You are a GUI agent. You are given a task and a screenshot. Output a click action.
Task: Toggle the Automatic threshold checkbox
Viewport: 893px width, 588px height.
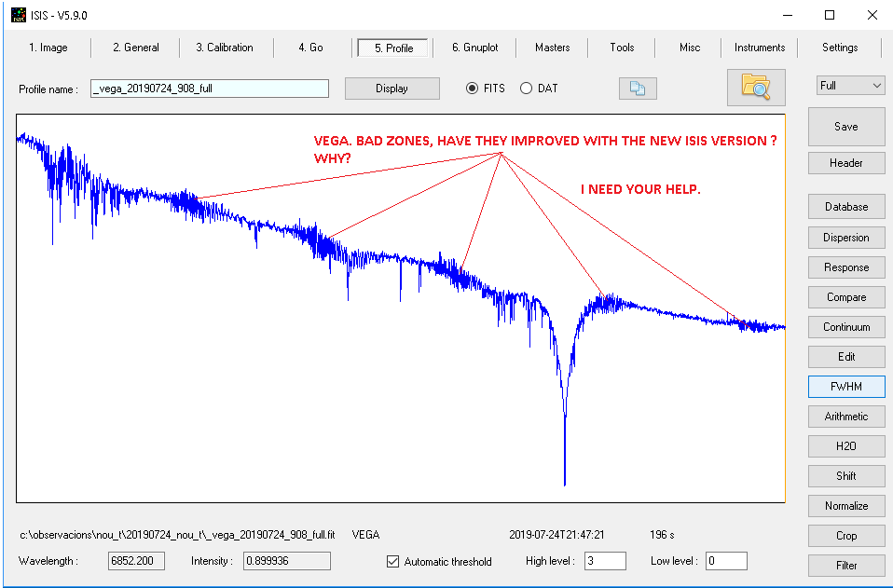point(393,561)
